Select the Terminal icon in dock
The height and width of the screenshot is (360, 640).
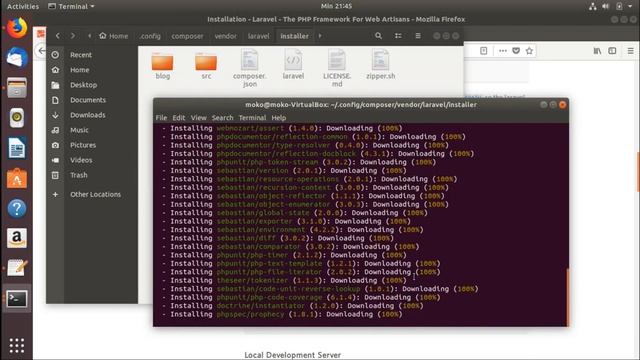pos(17,299)
